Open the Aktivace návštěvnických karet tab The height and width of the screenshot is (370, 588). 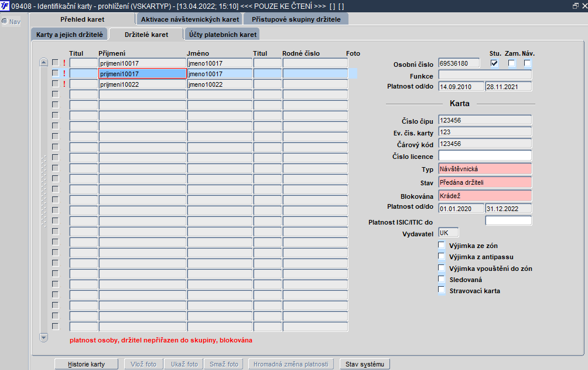(x=190, y=19)
